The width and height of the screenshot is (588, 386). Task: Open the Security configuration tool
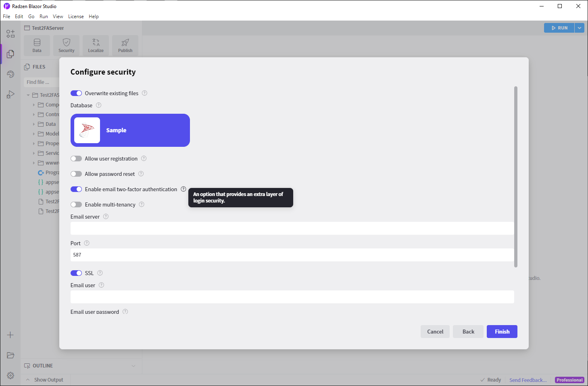(67, 45)
